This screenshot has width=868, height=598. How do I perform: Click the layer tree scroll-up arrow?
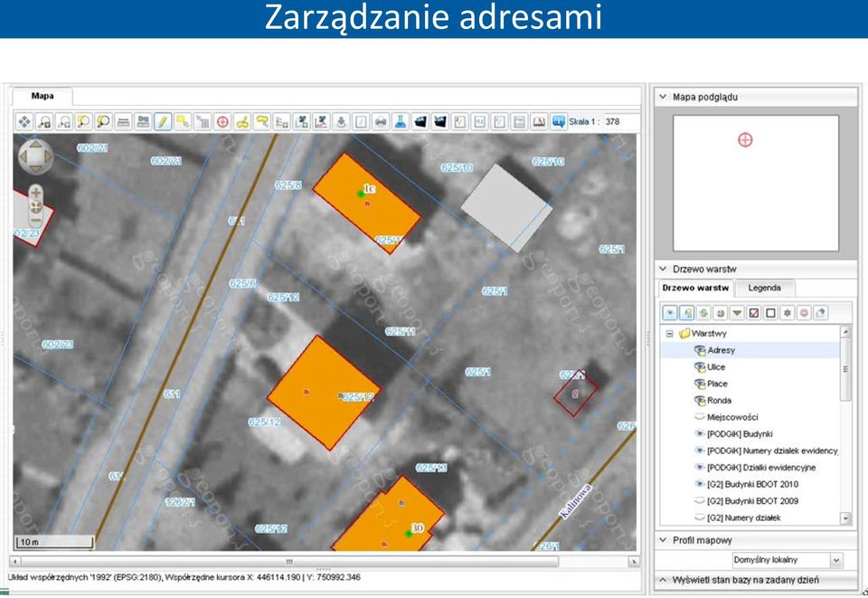tap(845, 332)
